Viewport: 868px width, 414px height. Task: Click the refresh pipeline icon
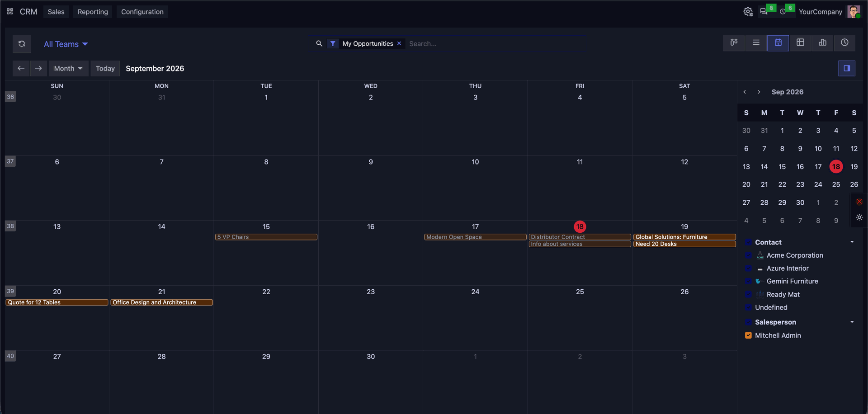(22, 44)
